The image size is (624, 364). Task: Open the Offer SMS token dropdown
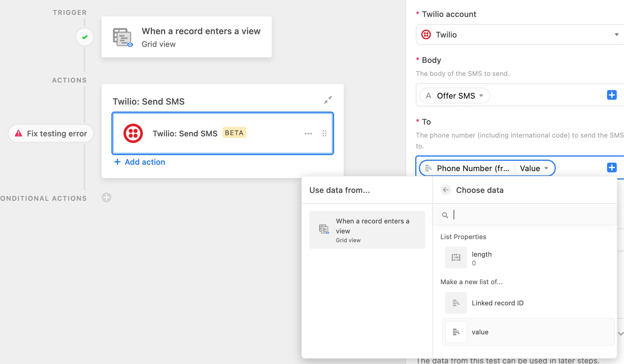(x=481, y=96)
